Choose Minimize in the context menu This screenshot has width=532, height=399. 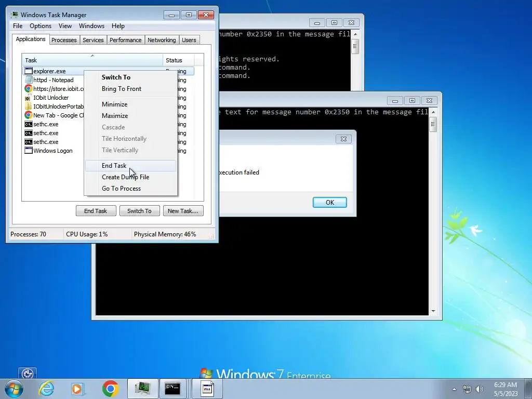pyautogui.click(x=115, y=104)
